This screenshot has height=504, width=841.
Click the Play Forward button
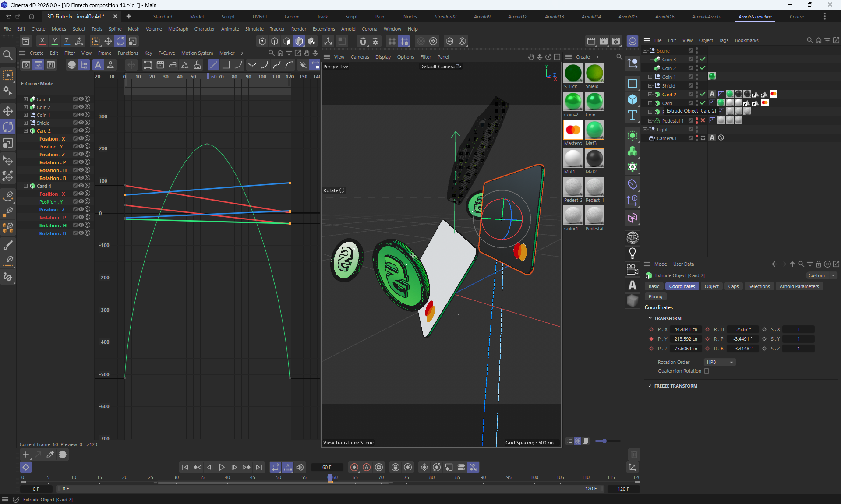[x=222, y=467]
